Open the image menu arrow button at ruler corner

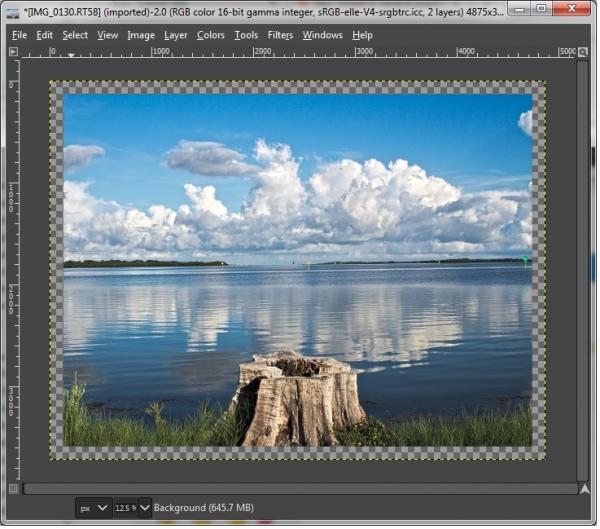[x=13, y=52]
